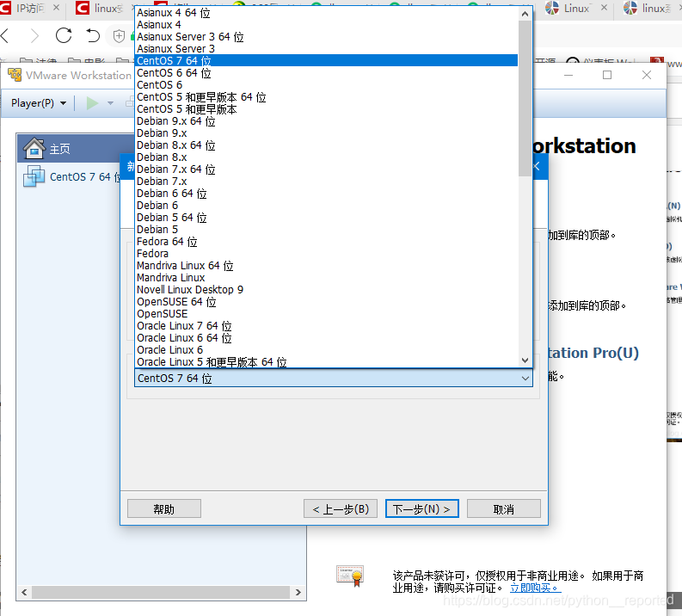682x616 pixels.
Task: Select CentOS 7 64 位 virtual machine
Action: tap(72, 177)
